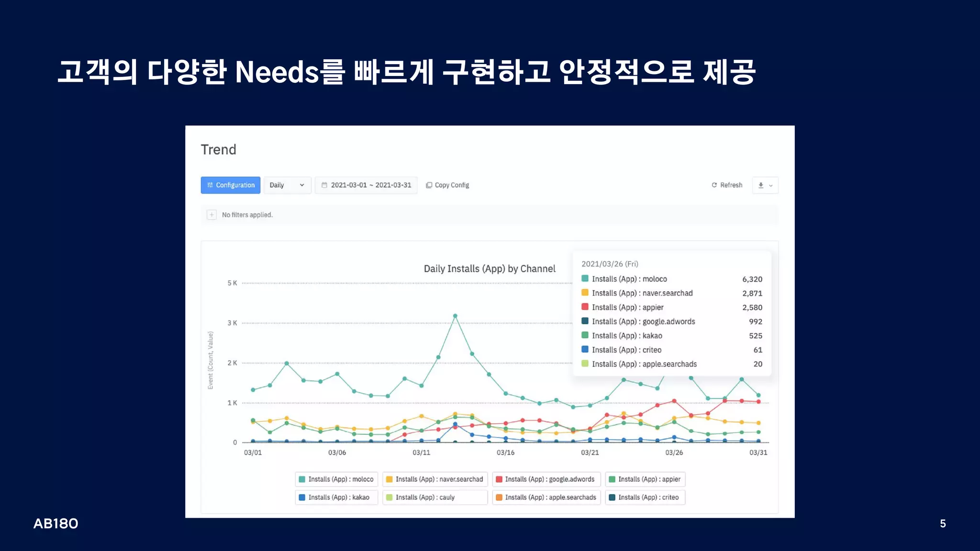Click the 03/16 x-axis label
Image resolution: width=980 pixels, height=551 pixels.
(x=505, y=452)
